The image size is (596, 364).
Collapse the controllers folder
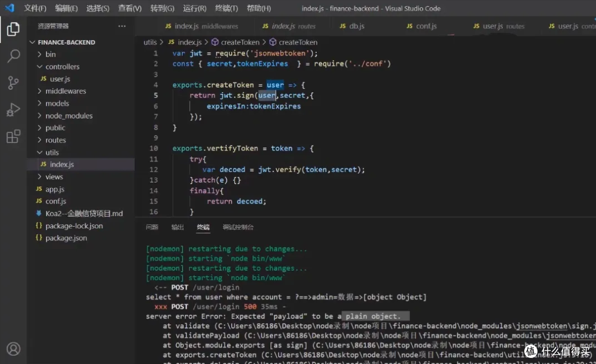click(39, 67)
